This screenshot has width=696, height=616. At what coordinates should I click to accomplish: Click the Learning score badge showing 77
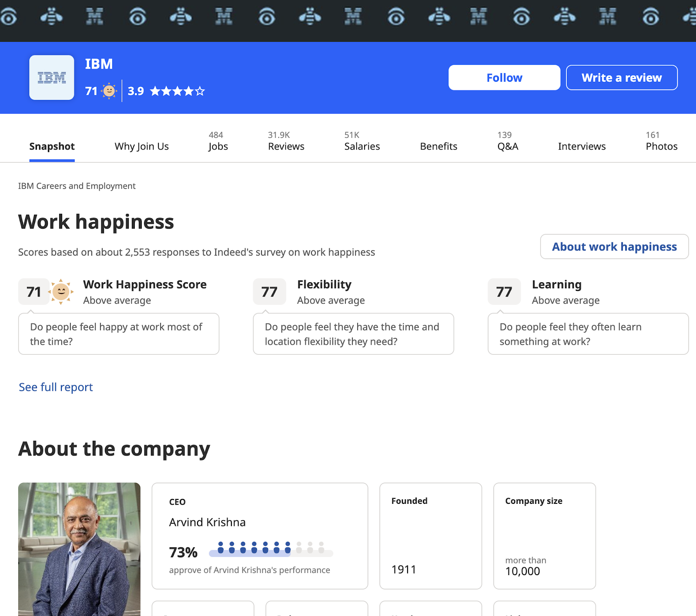tap(504, 292)
